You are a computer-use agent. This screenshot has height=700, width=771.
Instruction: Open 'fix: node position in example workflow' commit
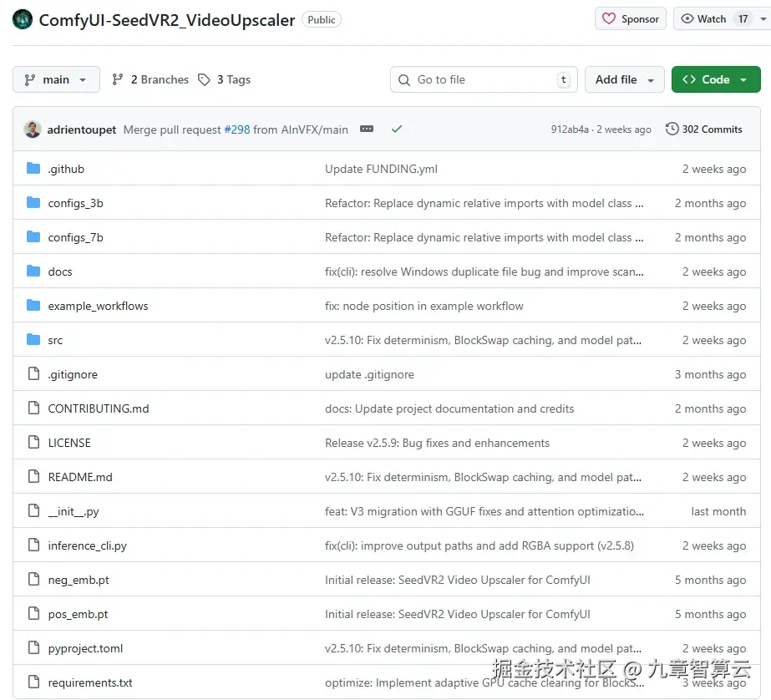424,307
